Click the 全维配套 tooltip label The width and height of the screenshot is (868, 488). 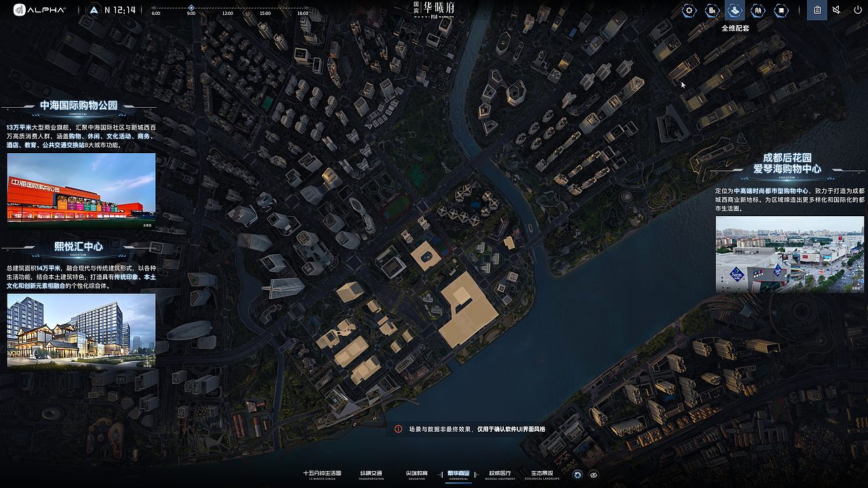pos(735,28)
